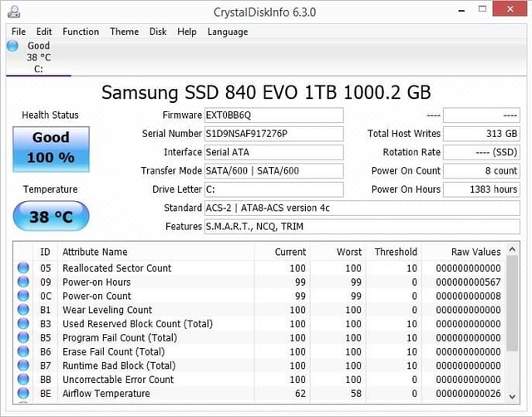Click raw value 000000000026

tap(468, 393)
